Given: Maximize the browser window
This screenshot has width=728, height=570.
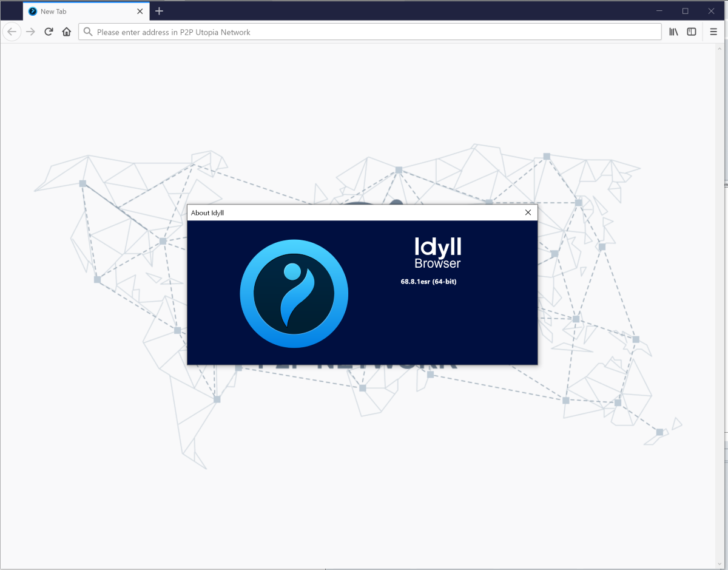Looking at the screenshot, I should [686, 11].
